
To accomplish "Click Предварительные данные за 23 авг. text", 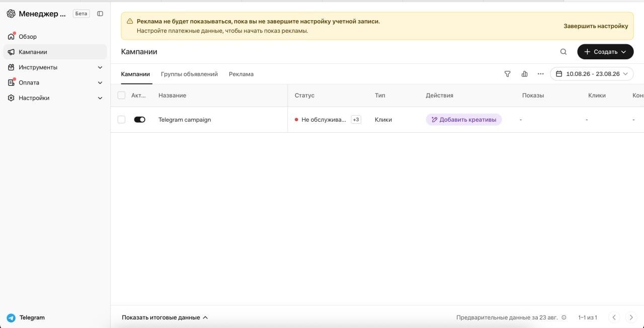I will coord(507,317).
